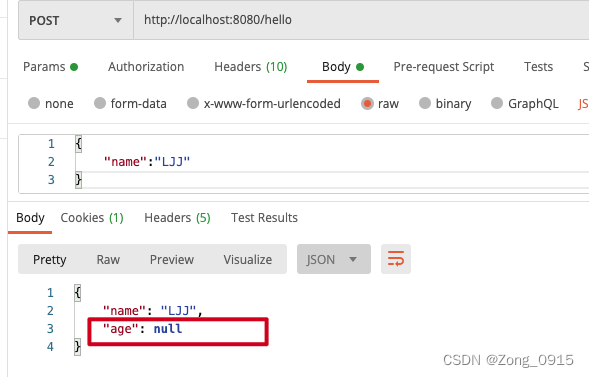Toggle the wrap lines icon
The image size is (589, 377).
pos(396,259)
